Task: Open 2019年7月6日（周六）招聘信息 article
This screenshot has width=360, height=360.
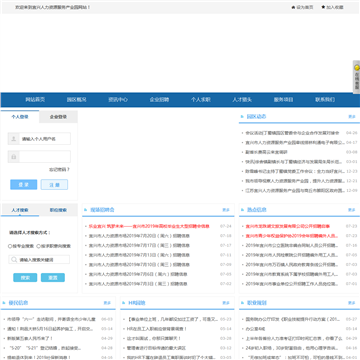Action: pyautogui.click(x=138, y=274)
